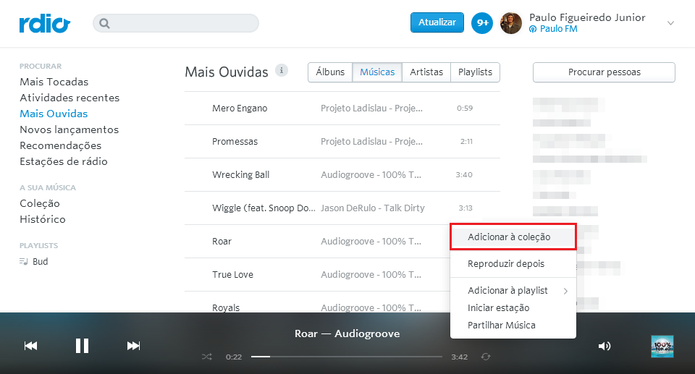Image resolution: width=695 pixels, height=374 pixels.
Task: Click the user name Paulo Figueiredo Junior
Action: point(587,18)
